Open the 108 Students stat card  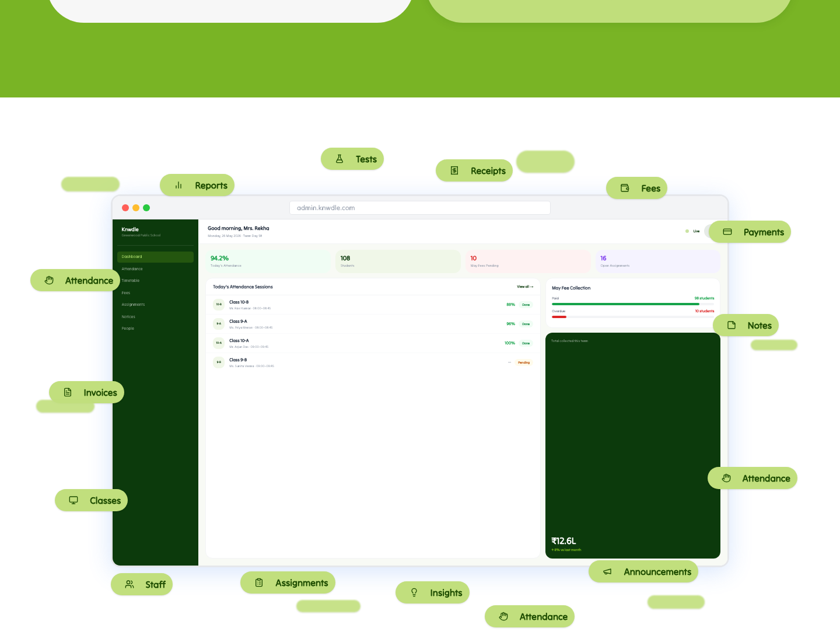click(398, 261)
